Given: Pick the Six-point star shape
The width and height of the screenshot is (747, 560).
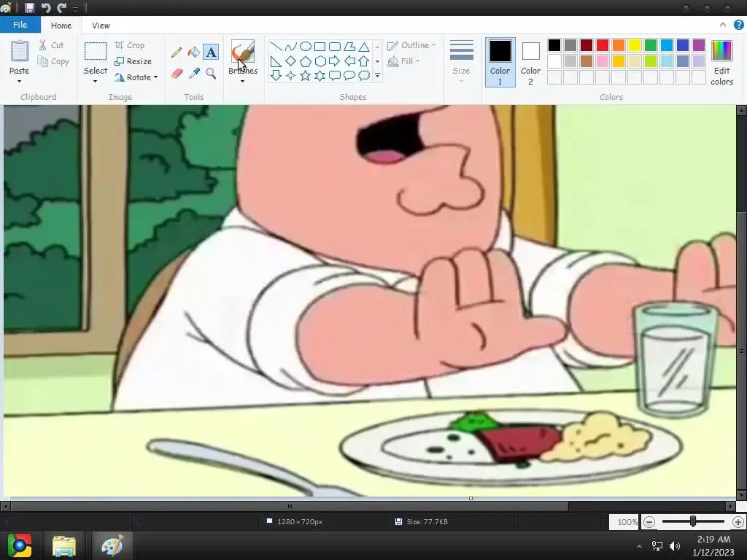Looking at the screenshot, I should pos(320,75).
